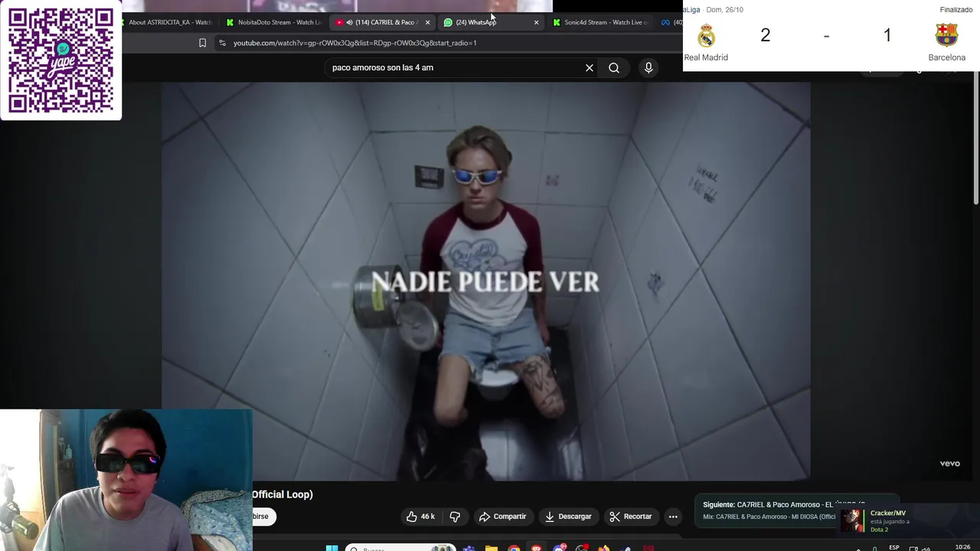
Task: Click the 10:26 clock in system tray
Action: coord(962,547)
